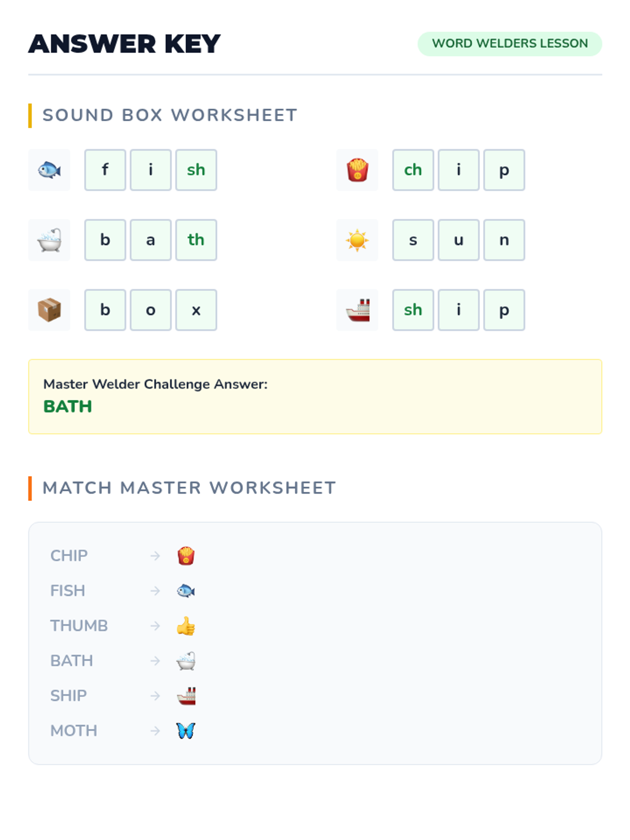Click the arrow next to the FISH word

(x=155, y=591)
